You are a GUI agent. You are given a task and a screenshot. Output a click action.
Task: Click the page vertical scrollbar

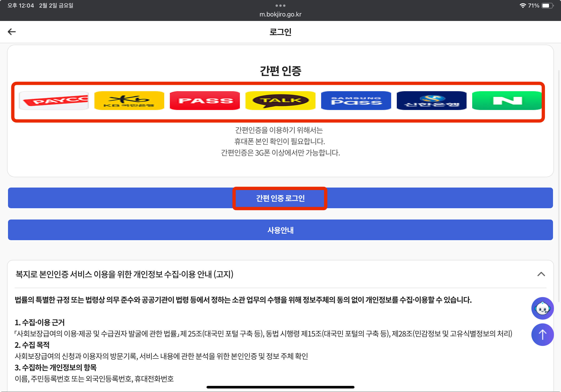pyautogui.click(x=559, y=186)
